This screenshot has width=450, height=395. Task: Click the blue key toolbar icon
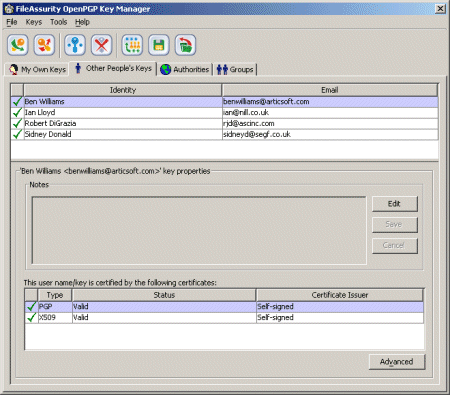pos(75,45)
